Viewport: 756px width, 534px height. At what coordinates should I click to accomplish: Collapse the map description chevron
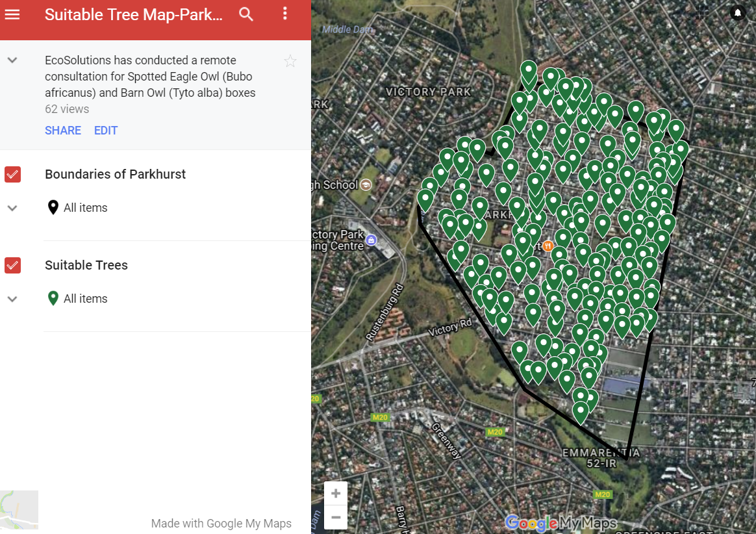tap(12, 60)
